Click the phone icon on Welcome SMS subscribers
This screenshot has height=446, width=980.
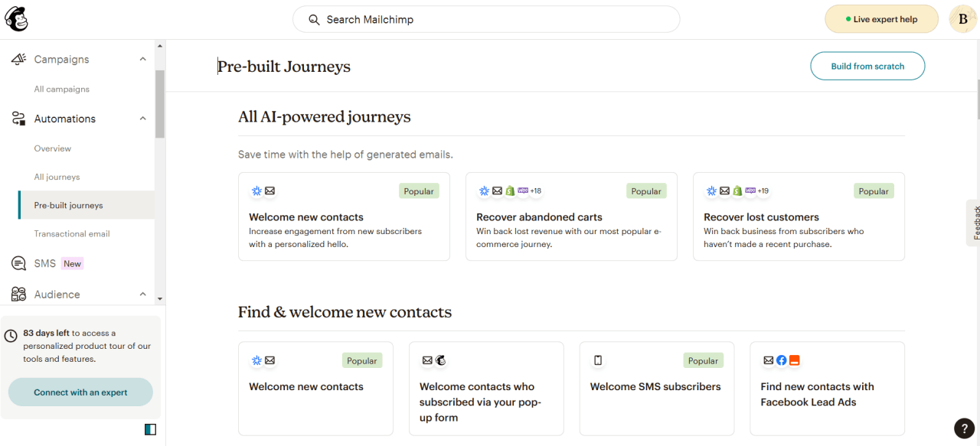(598, 360)
